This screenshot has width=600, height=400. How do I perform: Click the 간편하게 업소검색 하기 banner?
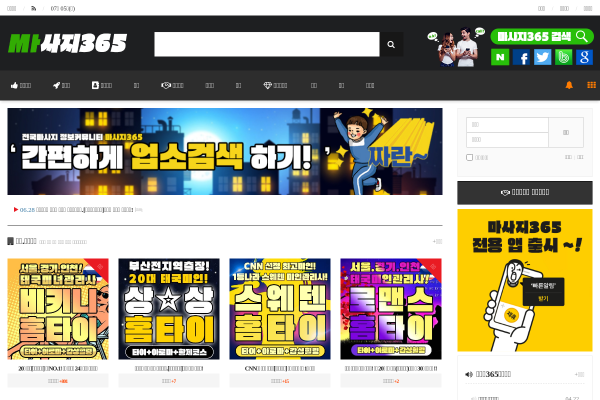tap(225, 151)
